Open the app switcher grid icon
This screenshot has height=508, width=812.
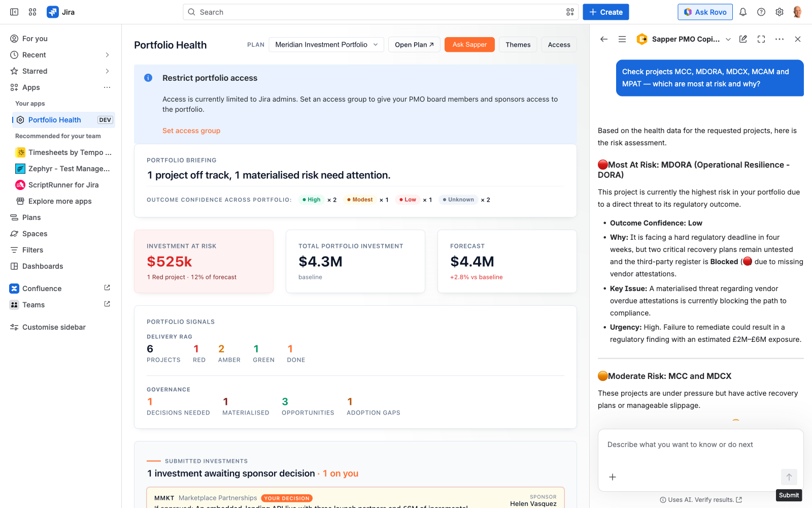pyautogui.click(x=32, y=12)
